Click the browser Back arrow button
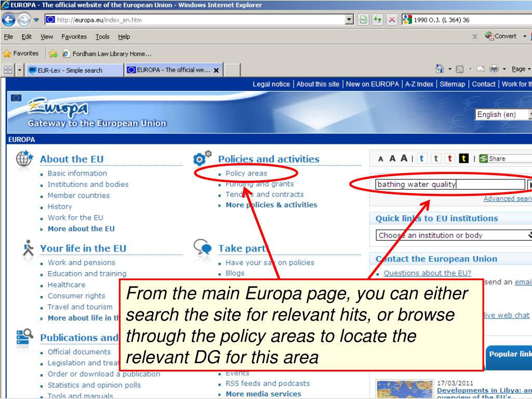532x399 pixels. tap(8, 20)
